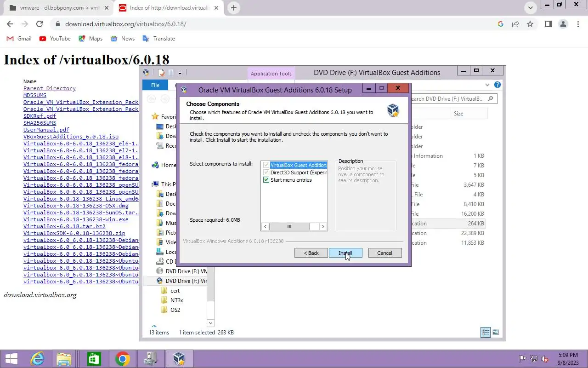Open the Chrome profile avatar
Screen dimensions: 588x368
(x=563, y=24)
